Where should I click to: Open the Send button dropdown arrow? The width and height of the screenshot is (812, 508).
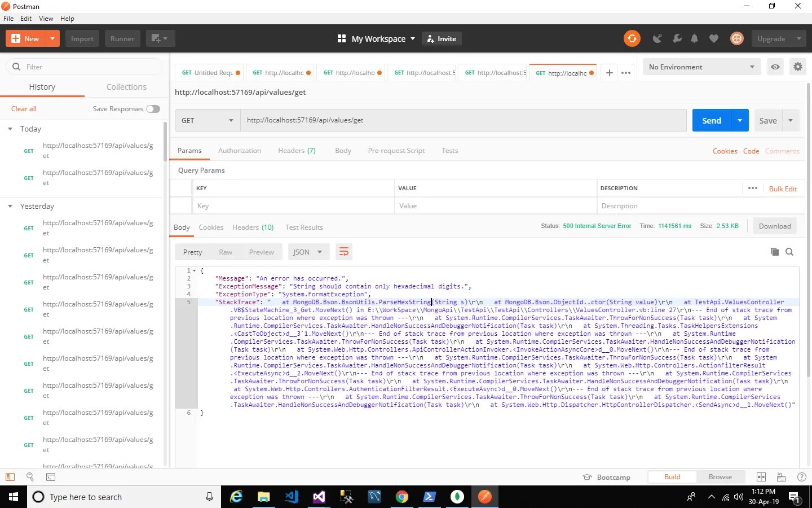[x=740, y=120]
